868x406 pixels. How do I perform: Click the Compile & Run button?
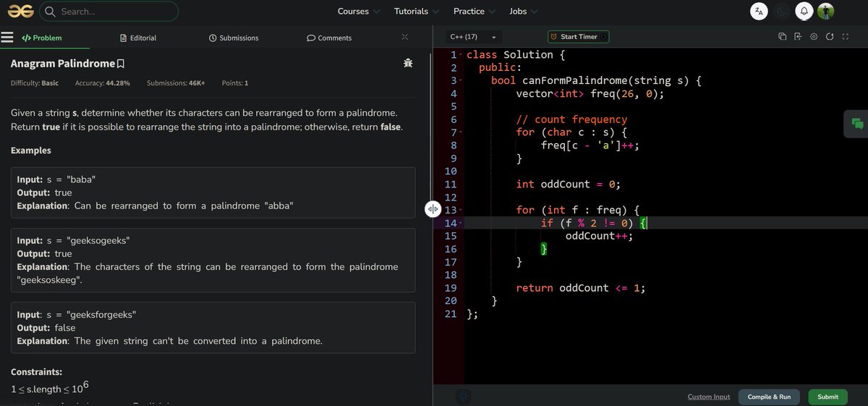point(769,397)
